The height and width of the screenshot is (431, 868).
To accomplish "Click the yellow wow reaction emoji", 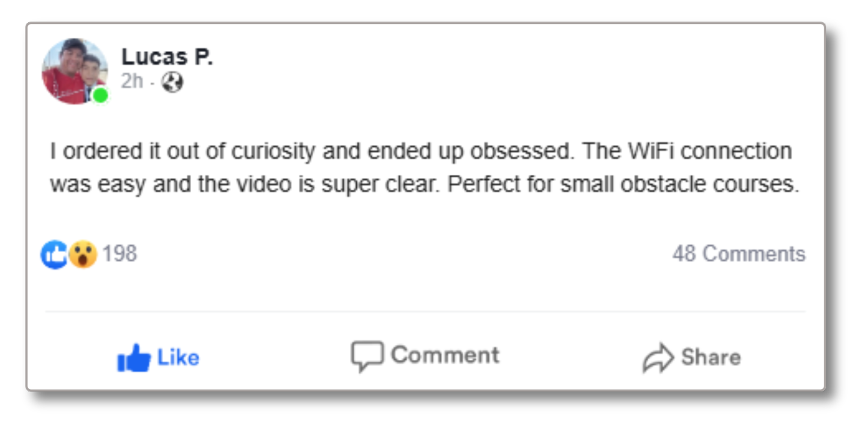I will point(83,254).
